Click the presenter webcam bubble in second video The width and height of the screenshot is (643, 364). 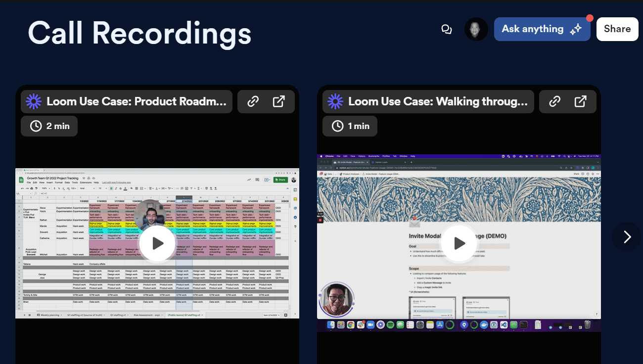click(336, 299)
